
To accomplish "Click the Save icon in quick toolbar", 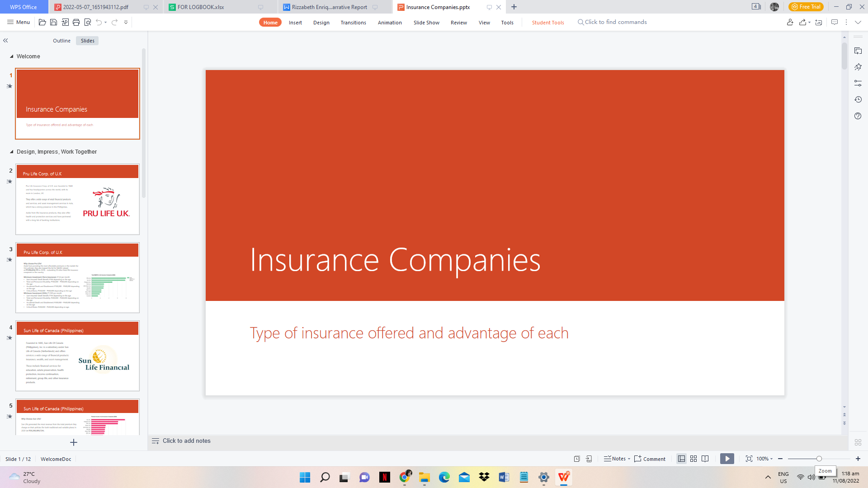I will (53, 22).
